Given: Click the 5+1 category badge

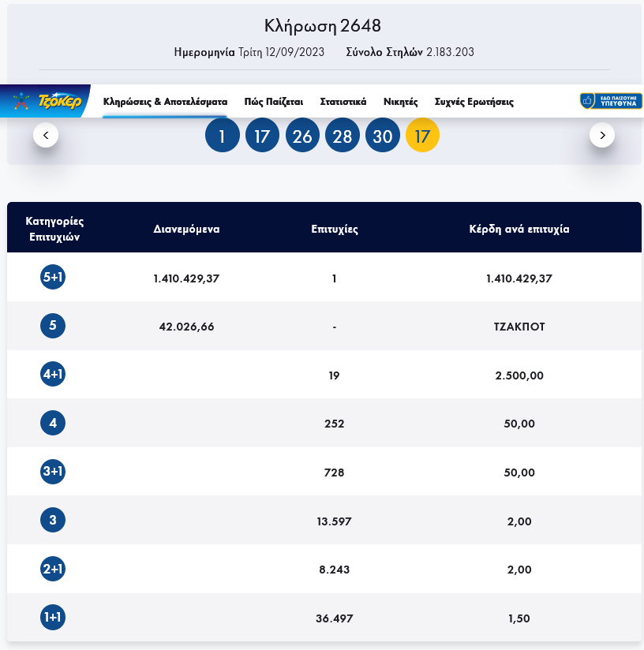Looking at the screenshot, I should point(53,277).
